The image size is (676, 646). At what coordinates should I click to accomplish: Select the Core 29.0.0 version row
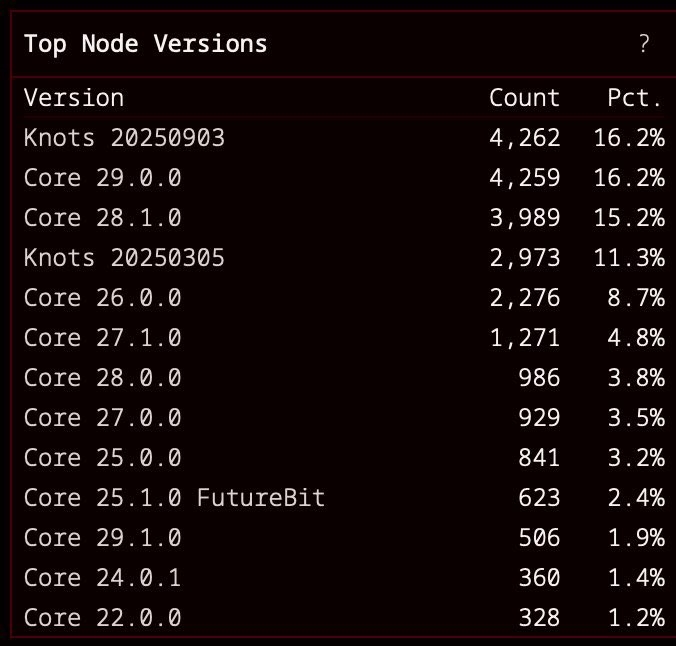click(x=102, y=178)
